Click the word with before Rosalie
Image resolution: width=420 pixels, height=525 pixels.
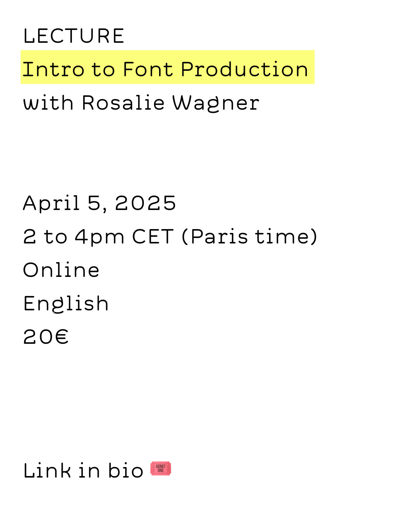click(x=48, y=103)
